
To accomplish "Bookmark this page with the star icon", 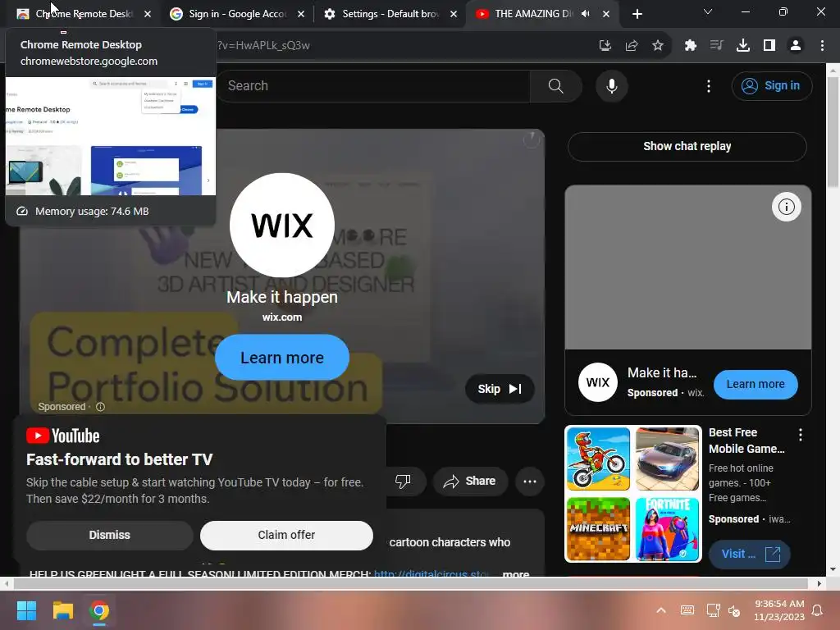I will 658,46.
